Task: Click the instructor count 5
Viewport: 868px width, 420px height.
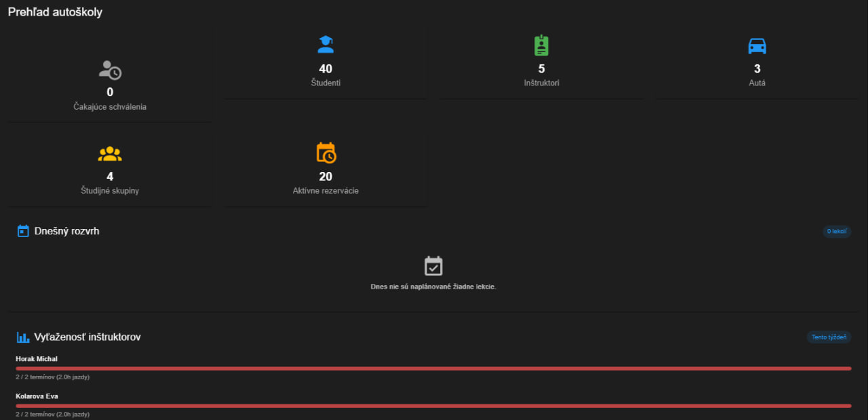Action: 541,68
